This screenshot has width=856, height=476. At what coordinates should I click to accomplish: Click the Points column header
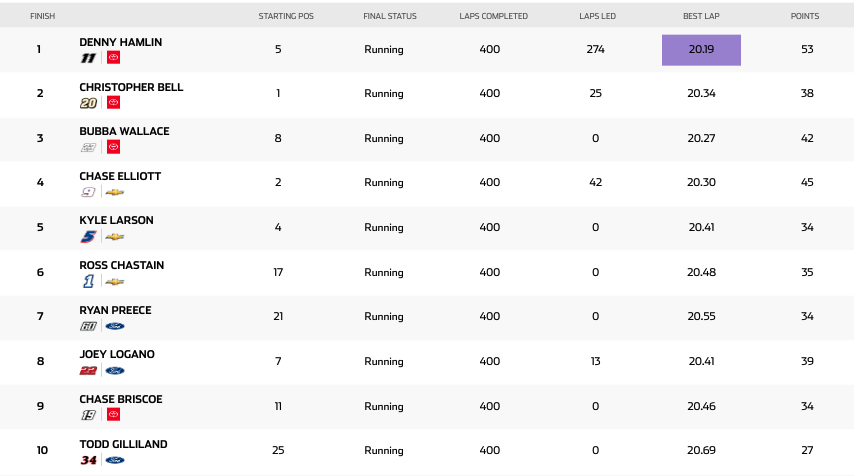806,17
